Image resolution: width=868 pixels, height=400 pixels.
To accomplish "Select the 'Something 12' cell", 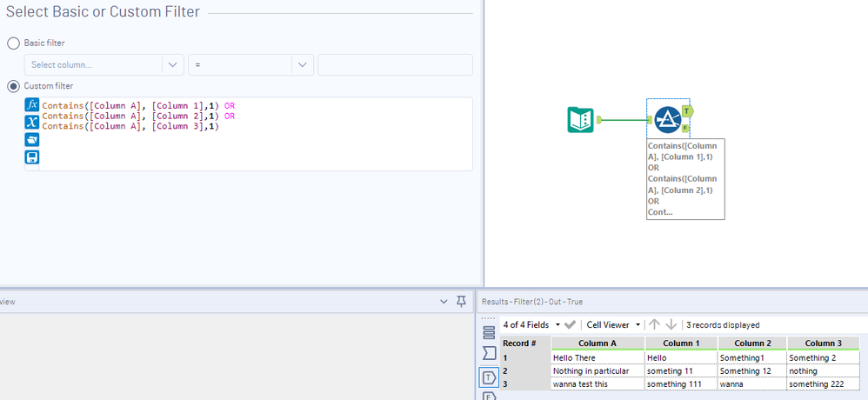I will [x=752, y=370].
